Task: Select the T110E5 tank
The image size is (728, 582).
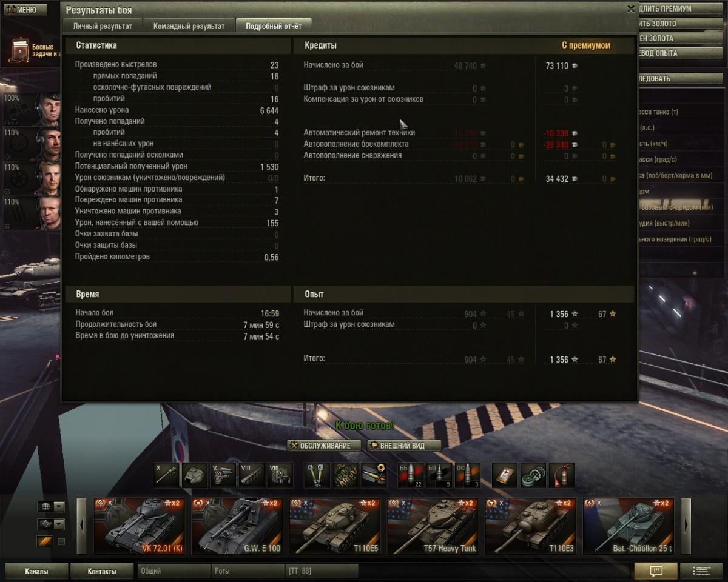Action: pos(335,526)
